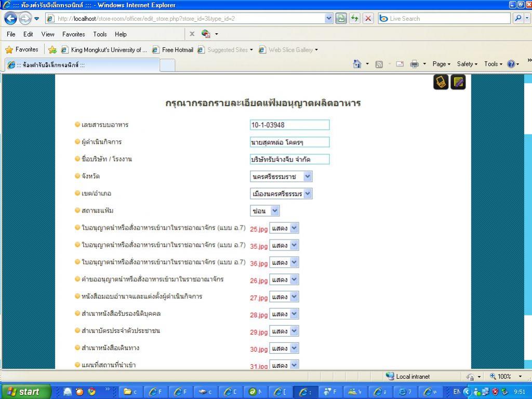The height and width of the screenshot is (399, 532).
Task: Click the browser Back arrow button
Action: click(x=10, y=18)
